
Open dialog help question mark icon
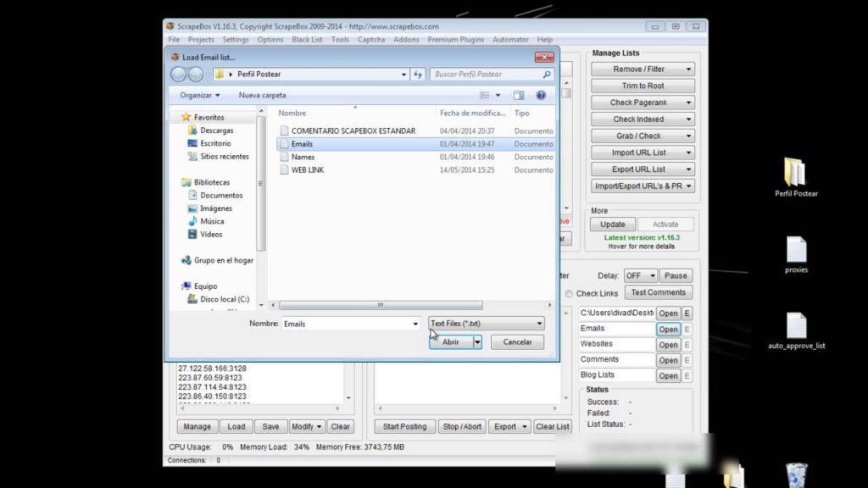[541, 95]
